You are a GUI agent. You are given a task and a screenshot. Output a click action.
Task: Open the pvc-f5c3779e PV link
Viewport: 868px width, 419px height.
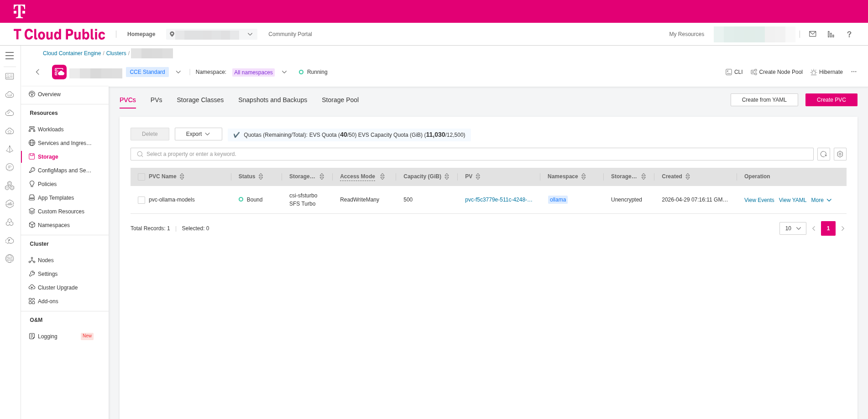499,200
